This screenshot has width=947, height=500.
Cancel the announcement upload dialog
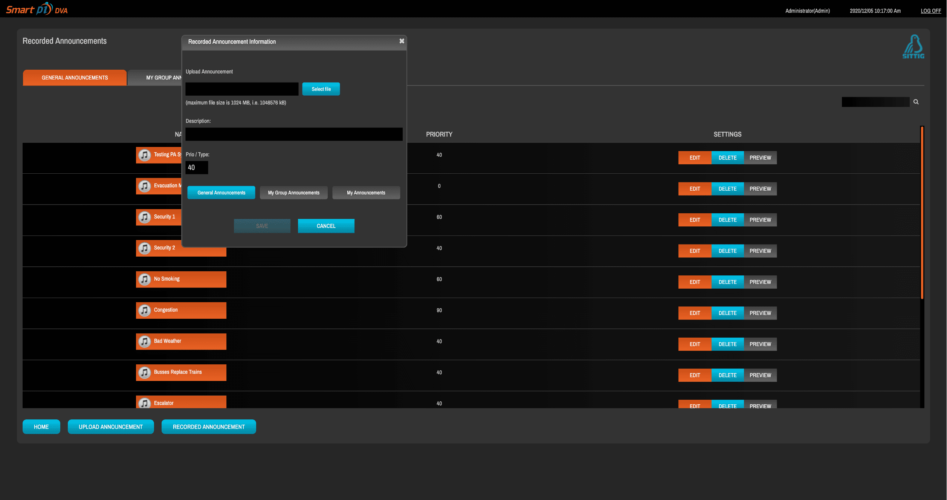point(326,226)
